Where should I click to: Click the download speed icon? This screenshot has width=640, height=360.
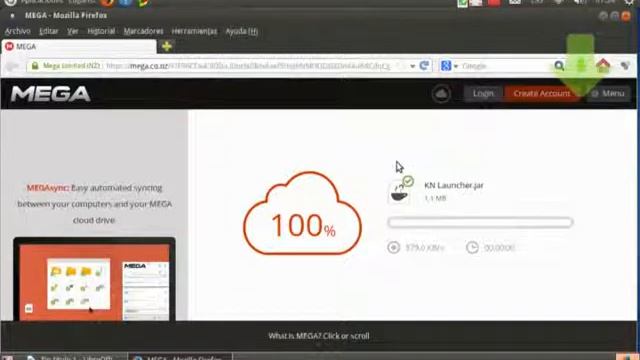(394, 247)
